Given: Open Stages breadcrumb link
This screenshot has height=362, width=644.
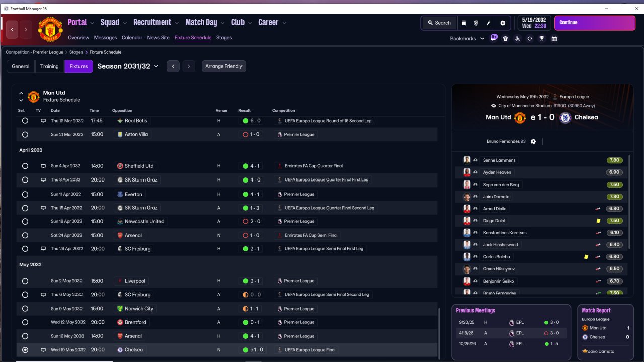Looking at the screenshot, I should [76, 52].
